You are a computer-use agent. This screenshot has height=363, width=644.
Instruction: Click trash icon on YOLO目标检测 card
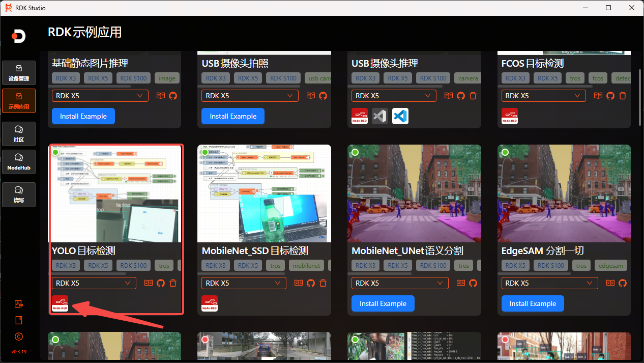click(x=173, y=283)
